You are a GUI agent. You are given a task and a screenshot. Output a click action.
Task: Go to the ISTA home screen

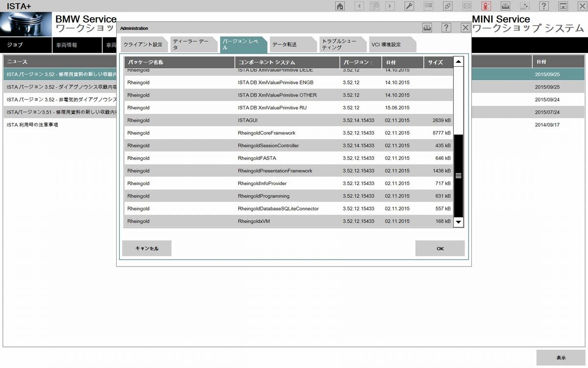(x=340, y=6)
